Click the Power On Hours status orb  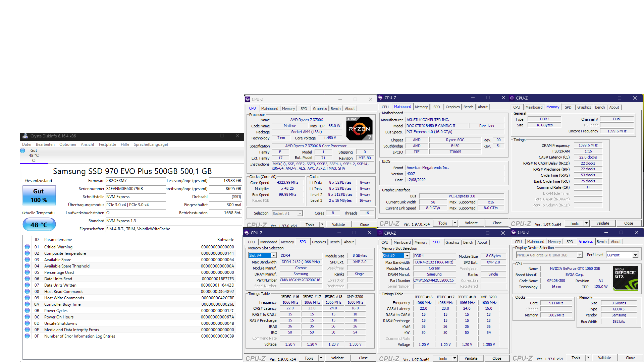27,317
